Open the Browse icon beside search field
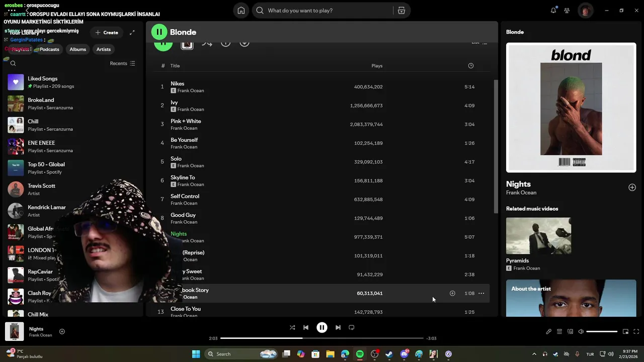 (401, 11)
